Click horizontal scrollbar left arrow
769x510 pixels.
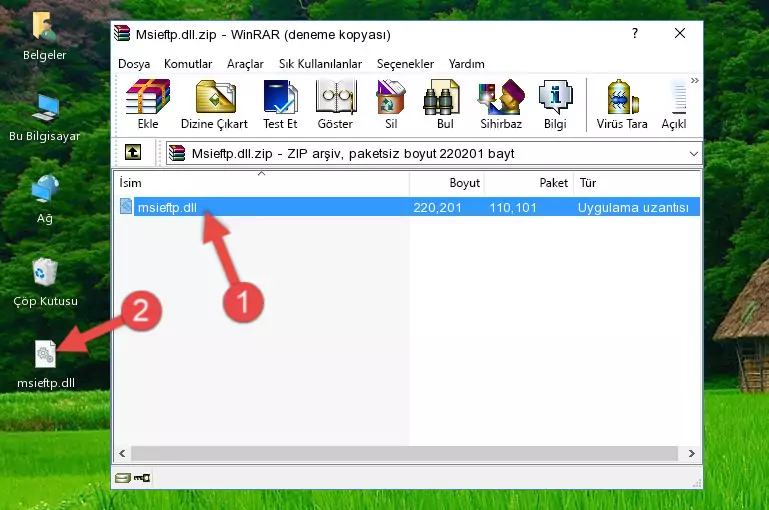click(122, 454)
